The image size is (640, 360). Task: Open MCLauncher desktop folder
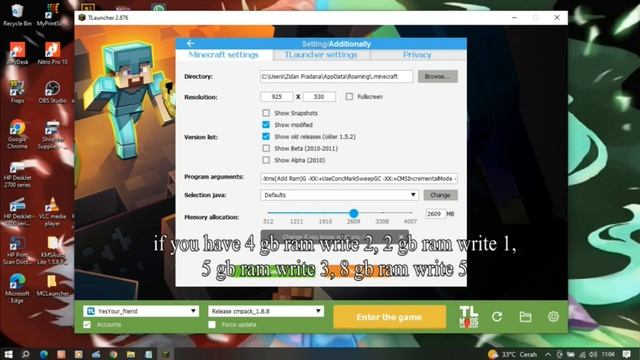52,286
